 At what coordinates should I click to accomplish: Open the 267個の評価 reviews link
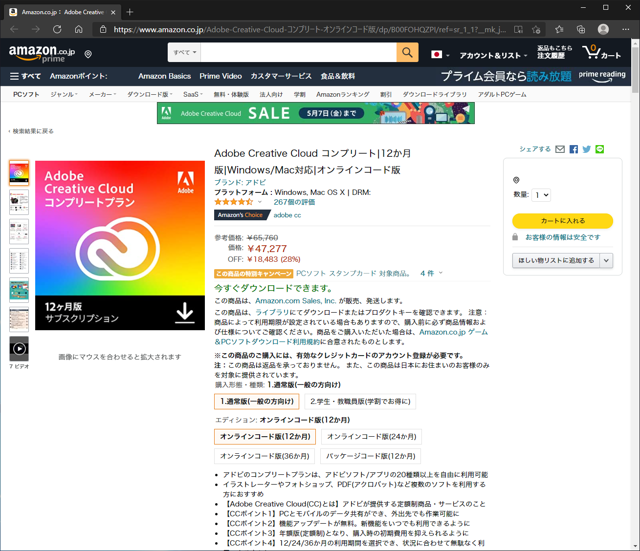[294, 202]
